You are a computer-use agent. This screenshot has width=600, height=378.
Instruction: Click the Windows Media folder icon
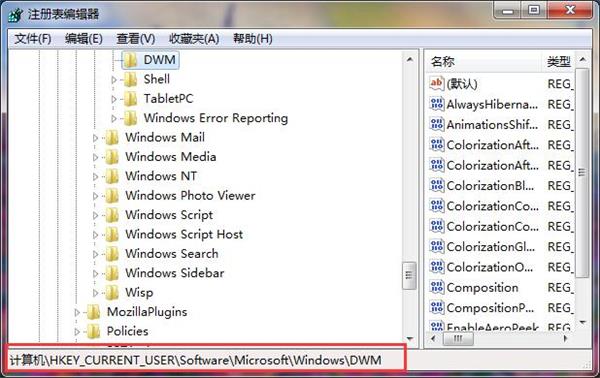click(112, 157)
